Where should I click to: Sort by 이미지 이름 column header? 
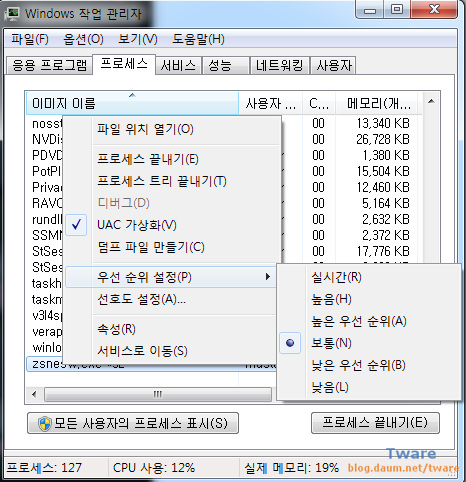pyautogui.click(x=132, y=103)
